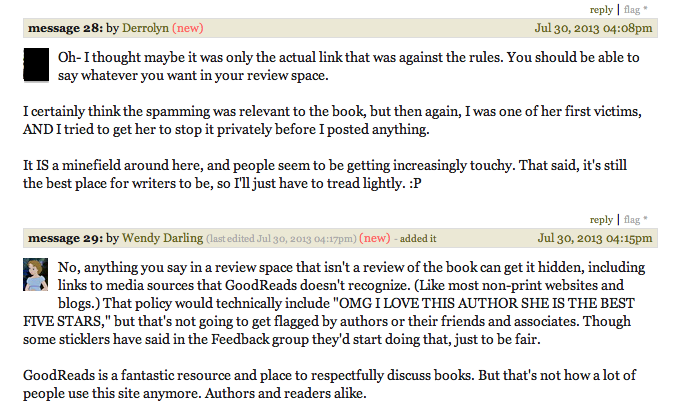688x418 pixels.
Task: Flag the post above message 28
Action: click(x=631, y=10)
